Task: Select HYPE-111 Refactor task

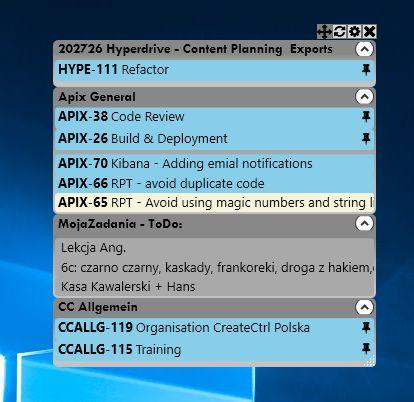Action: tap(214, 70)
